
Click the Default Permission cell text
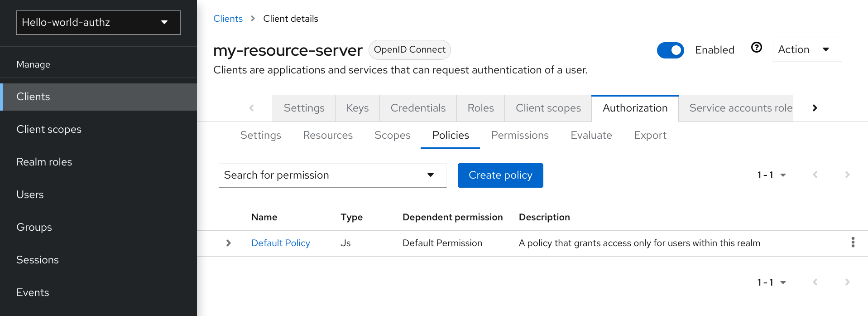[x=442, y=243]
